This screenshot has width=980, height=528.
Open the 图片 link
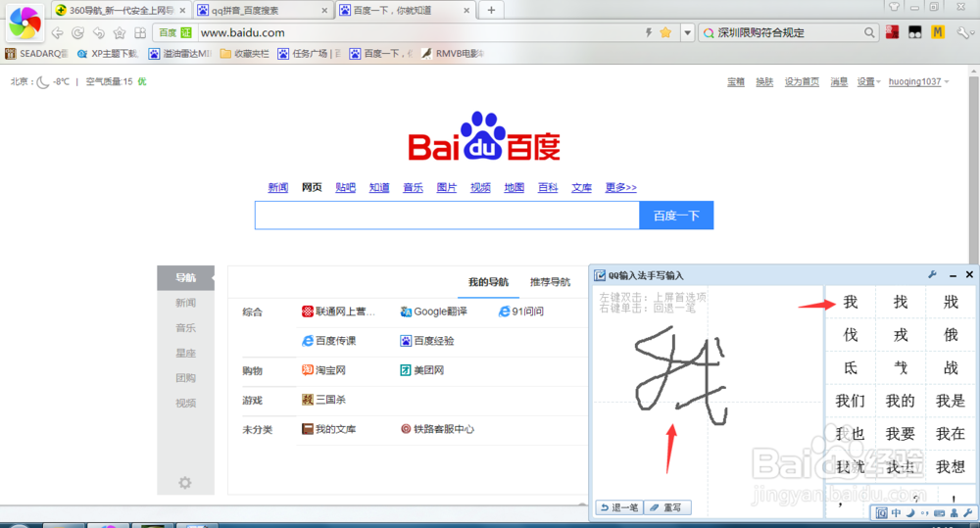pyautogui.click(x=446, y=187)
